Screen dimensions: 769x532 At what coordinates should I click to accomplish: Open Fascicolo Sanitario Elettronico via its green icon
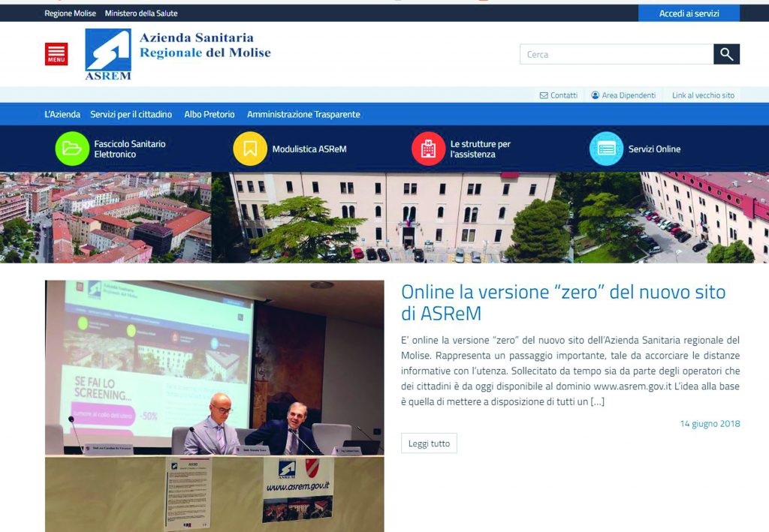tap(72, 148)
